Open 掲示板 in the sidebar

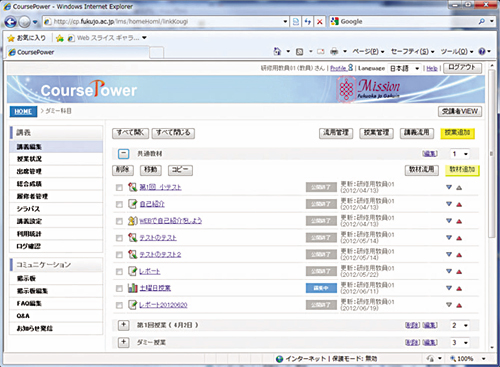pyautogui.click(x=56, y=278)
